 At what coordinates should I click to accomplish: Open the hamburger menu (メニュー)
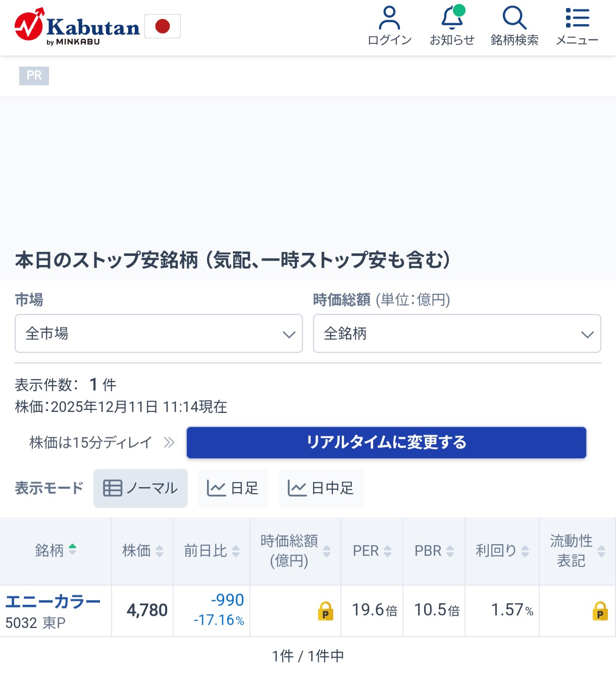577,26
